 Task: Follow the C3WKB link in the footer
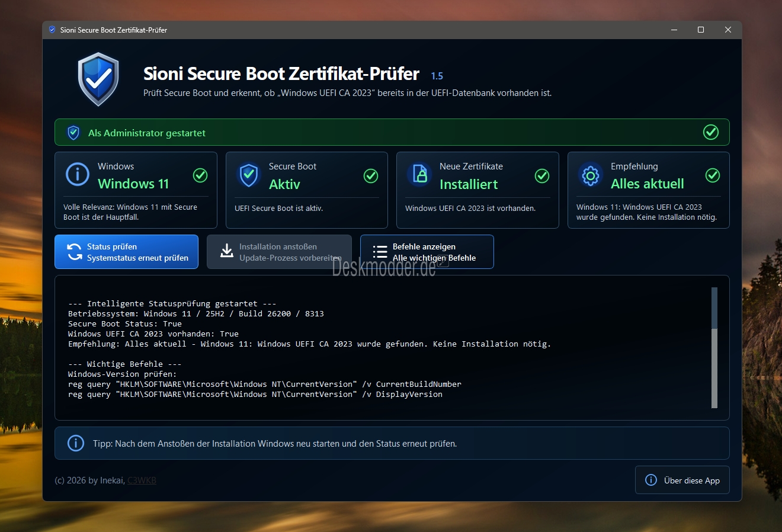coord(142,480)
